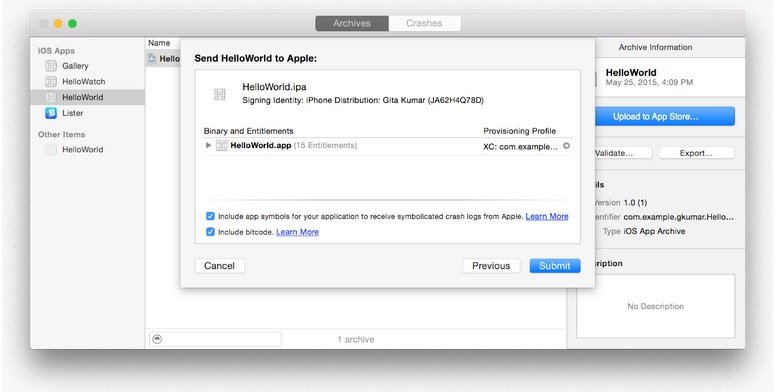Viewport: 778px width, 392px height.
Task: Click the Submit button
Action: [555, 266]
